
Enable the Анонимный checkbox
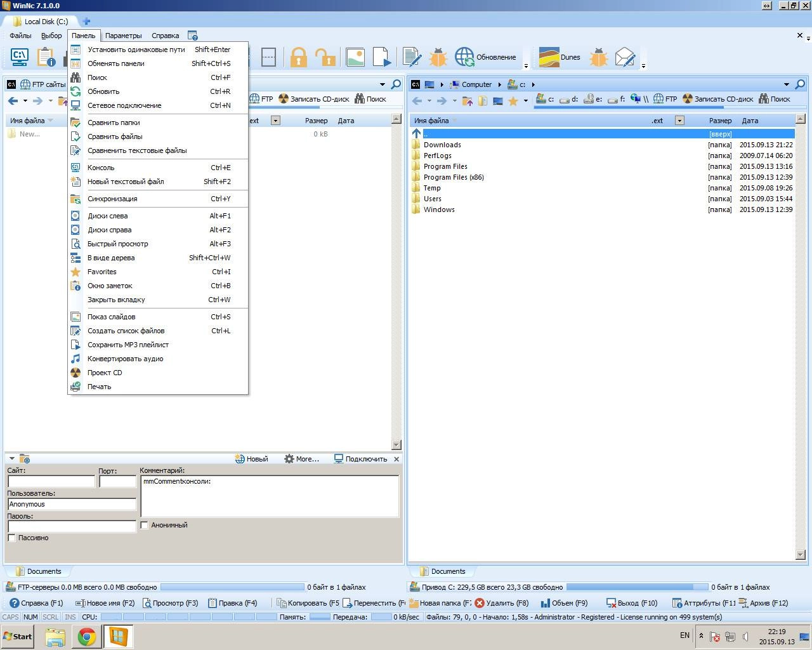pos(145,525)
